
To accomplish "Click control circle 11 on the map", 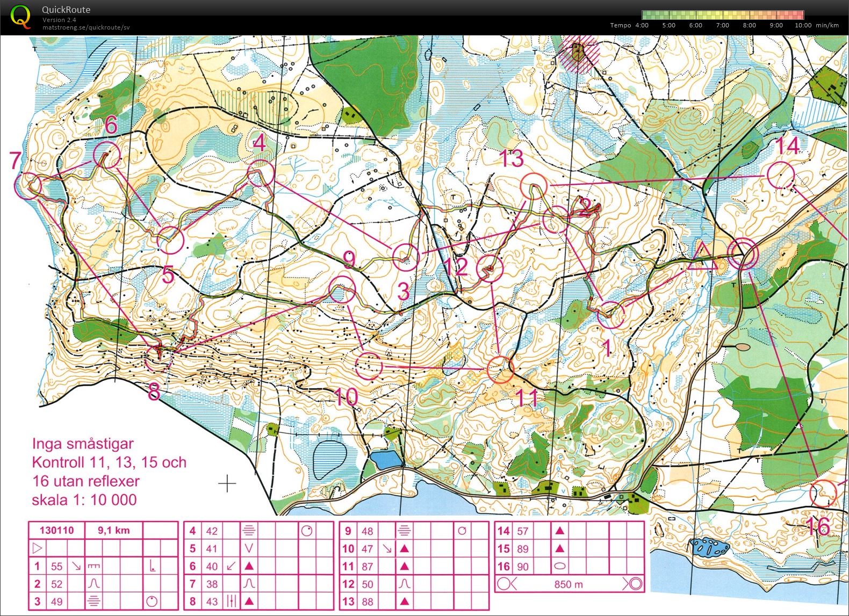I will tap(500, 369).
